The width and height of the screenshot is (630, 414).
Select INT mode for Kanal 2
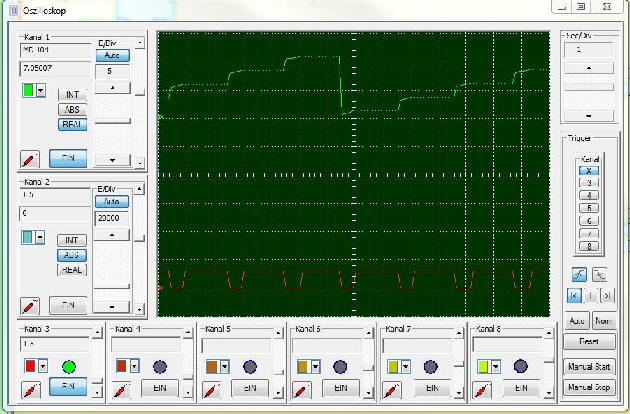(x=72, y=241)
